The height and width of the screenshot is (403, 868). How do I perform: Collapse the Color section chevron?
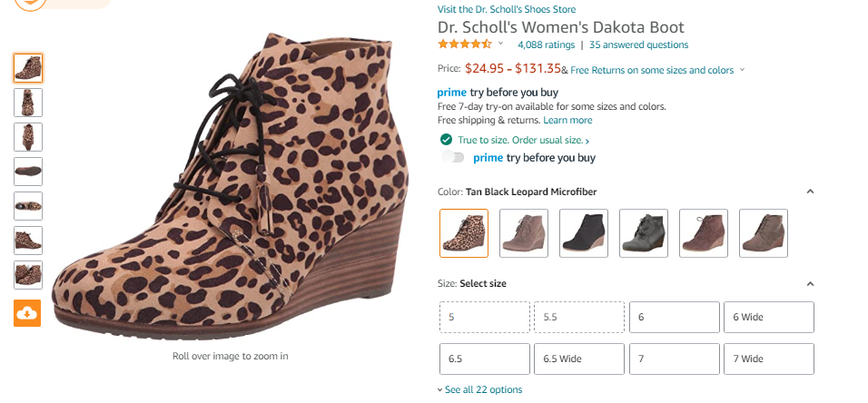point(810,192)
